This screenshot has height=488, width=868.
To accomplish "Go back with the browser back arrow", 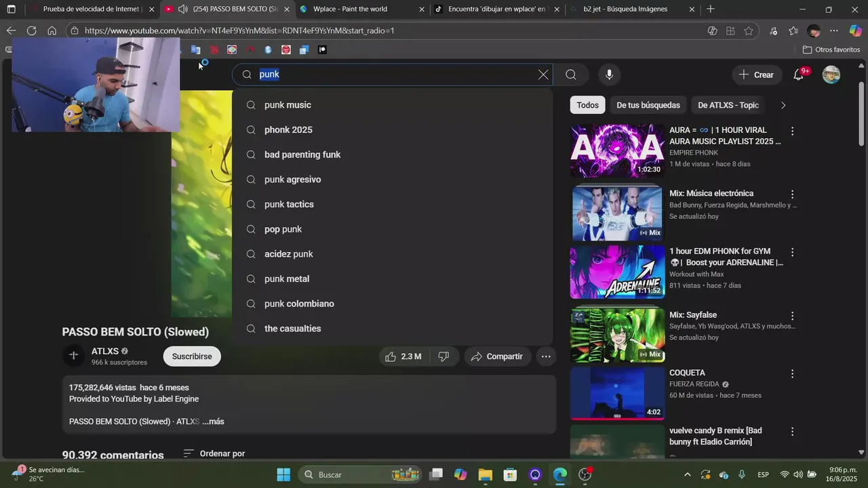I will tap(11, 30).
